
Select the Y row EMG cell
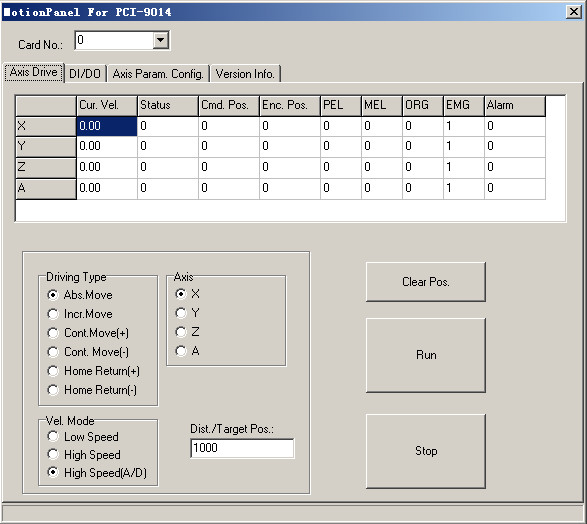point(463,147)
